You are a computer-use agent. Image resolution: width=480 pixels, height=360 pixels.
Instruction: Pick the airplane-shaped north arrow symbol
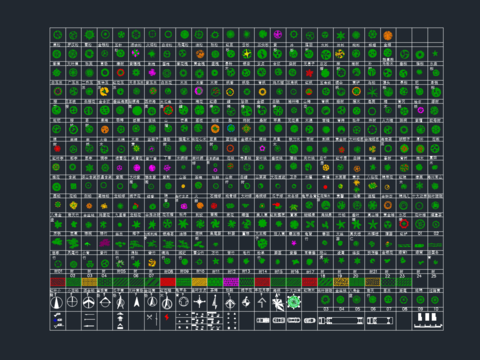coord(88,302)
